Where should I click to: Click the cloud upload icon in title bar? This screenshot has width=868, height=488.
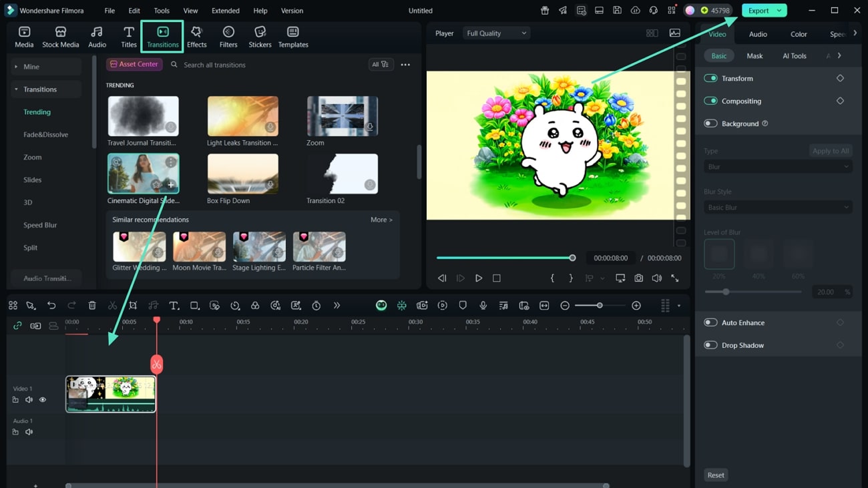[x=635, y=11]
